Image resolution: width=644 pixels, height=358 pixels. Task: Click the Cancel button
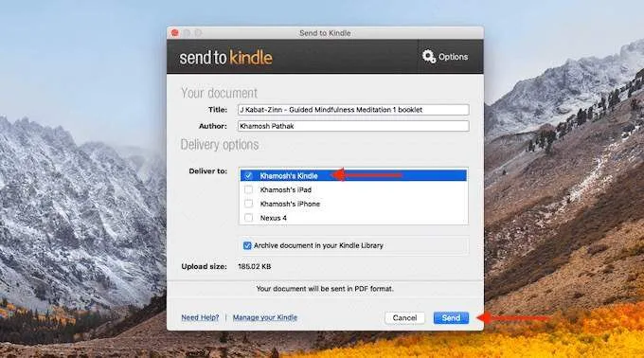(x=404, y=318)
